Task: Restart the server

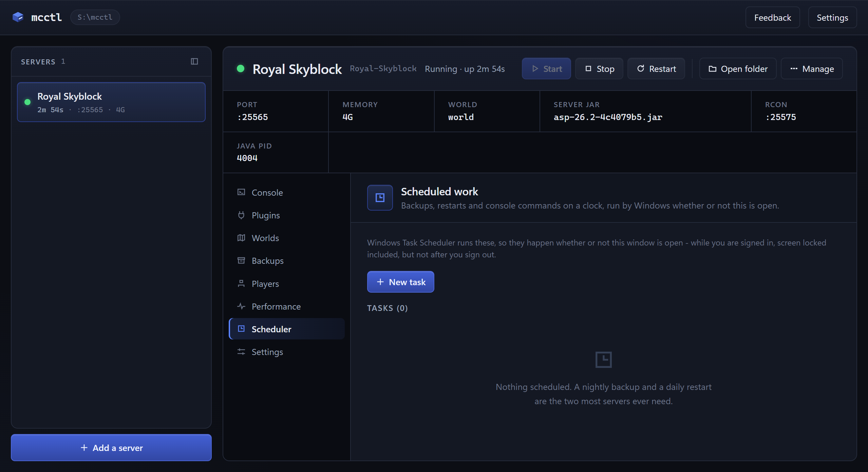Action: click(x=656, y=69)
